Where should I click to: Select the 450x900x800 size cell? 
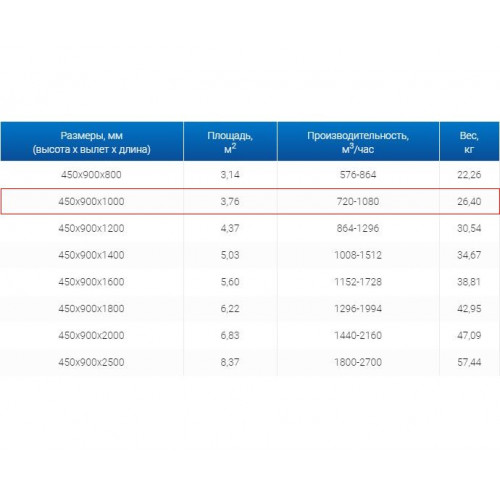click(91, 175)
